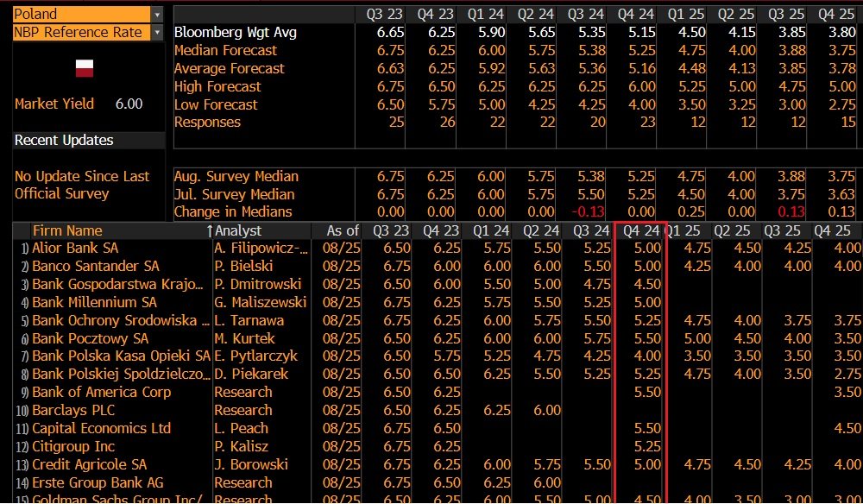Open the Poland country dropdown arrow
Viewport: 863px width, 504px height.
(x=157, y=15)
